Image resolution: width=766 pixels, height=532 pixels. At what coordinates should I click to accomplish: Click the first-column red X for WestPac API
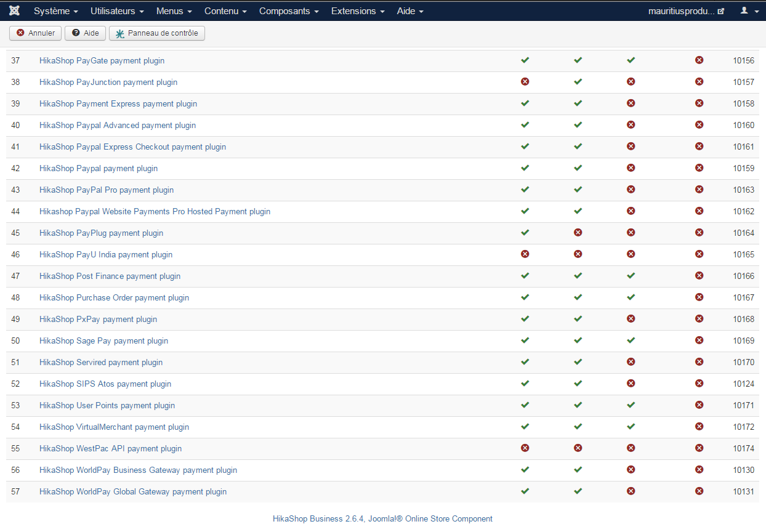coord(525,448)
